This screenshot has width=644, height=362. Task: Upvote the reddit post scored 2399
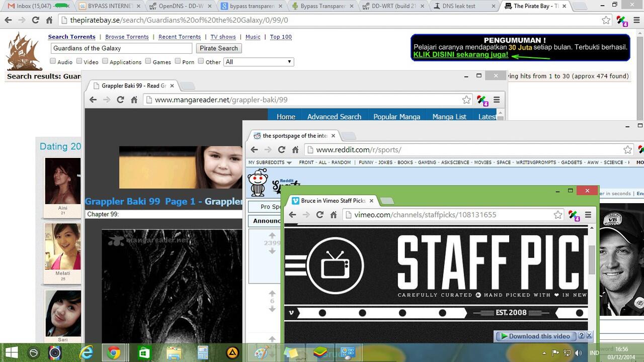[x=272, y=235]
